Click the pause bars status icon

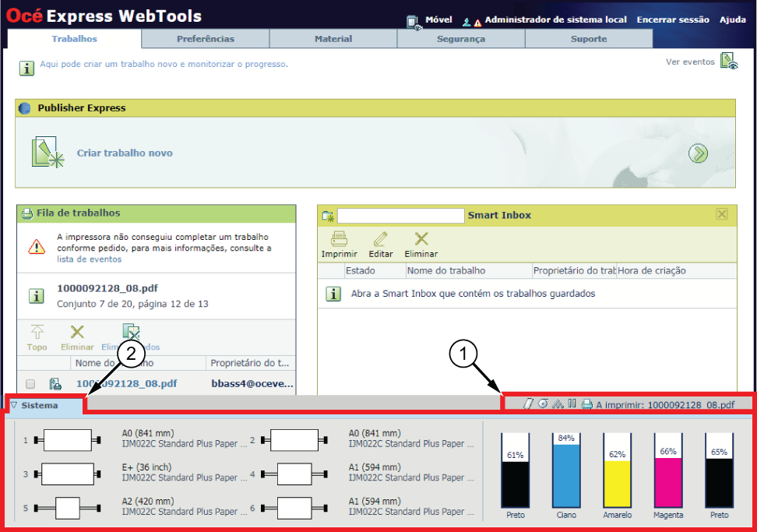coord(572,403)
